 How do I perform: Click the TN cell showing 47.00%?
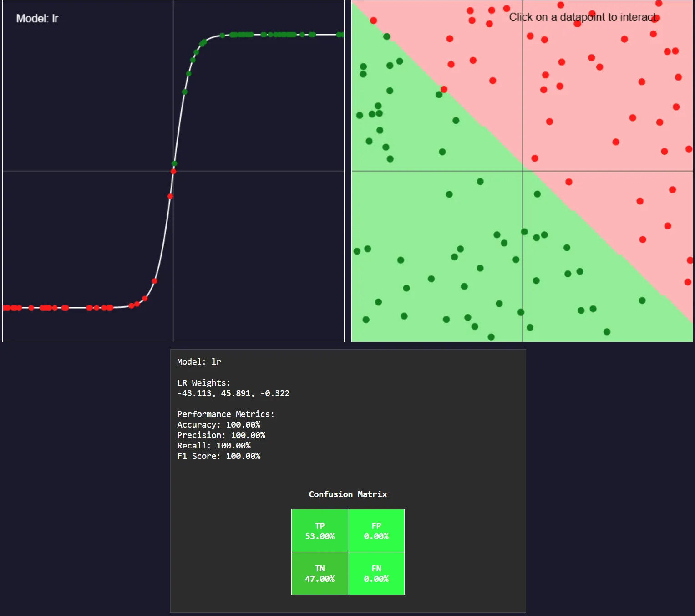319,573
